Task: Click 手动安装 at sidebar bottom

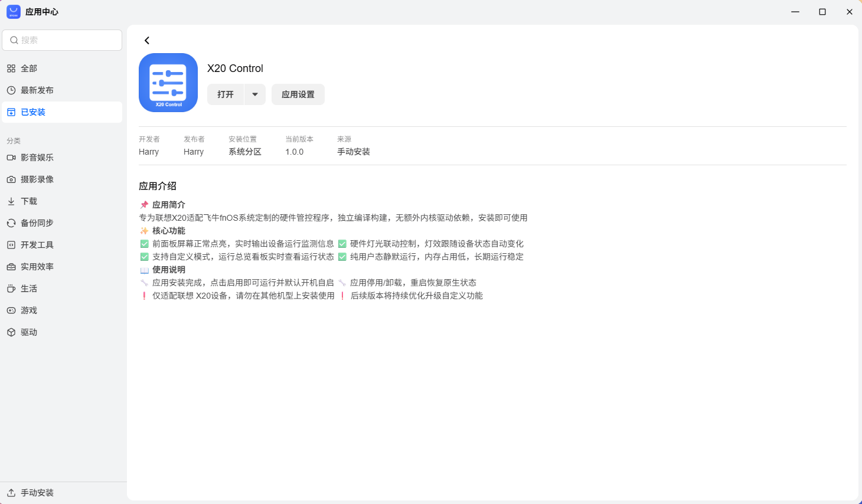Action: [63, 493]
